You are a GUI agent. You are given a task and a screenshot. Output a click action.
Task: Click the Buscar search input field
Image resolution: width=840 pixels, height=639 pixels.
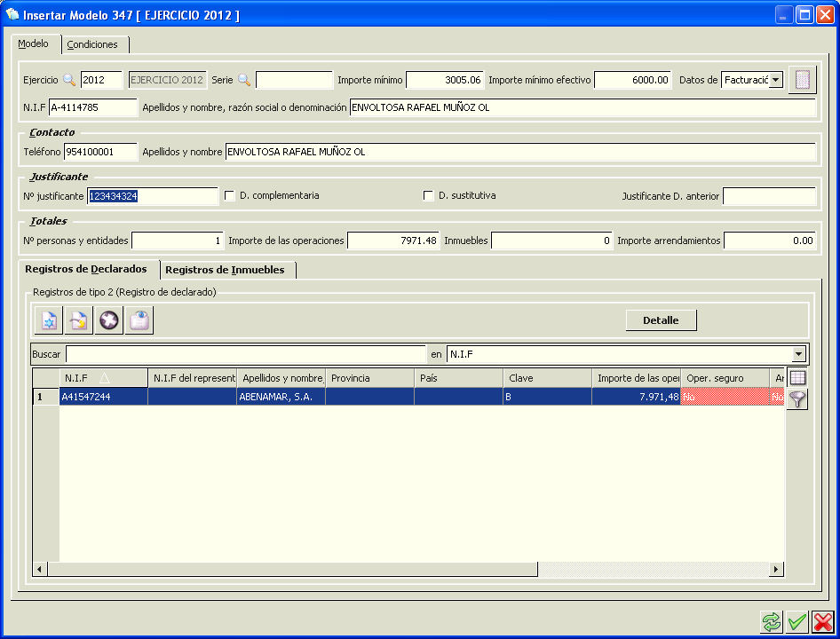(245, 354)
